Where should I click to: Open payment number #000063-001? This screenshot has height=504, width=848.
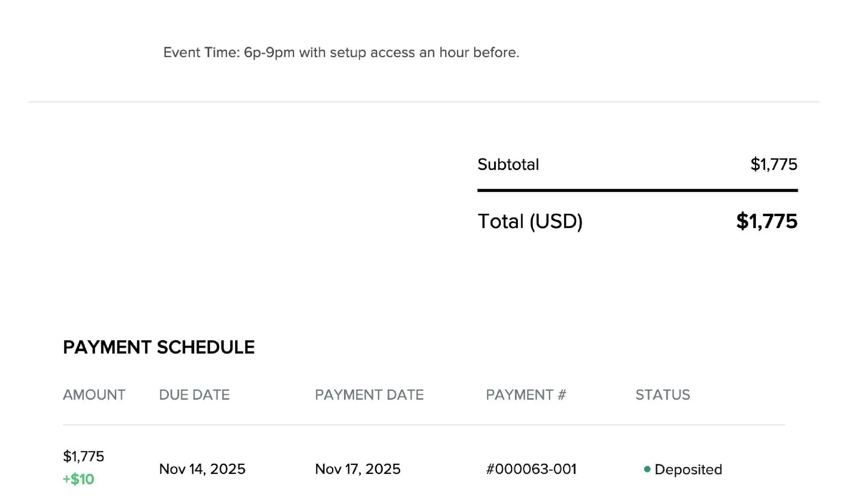[x=531, y=469]
